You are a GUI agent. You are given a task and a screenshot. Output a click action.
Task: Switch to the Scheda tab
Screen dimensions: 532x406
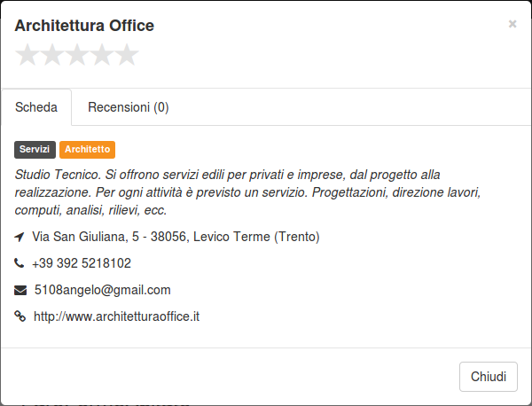[x=36, y=107]
